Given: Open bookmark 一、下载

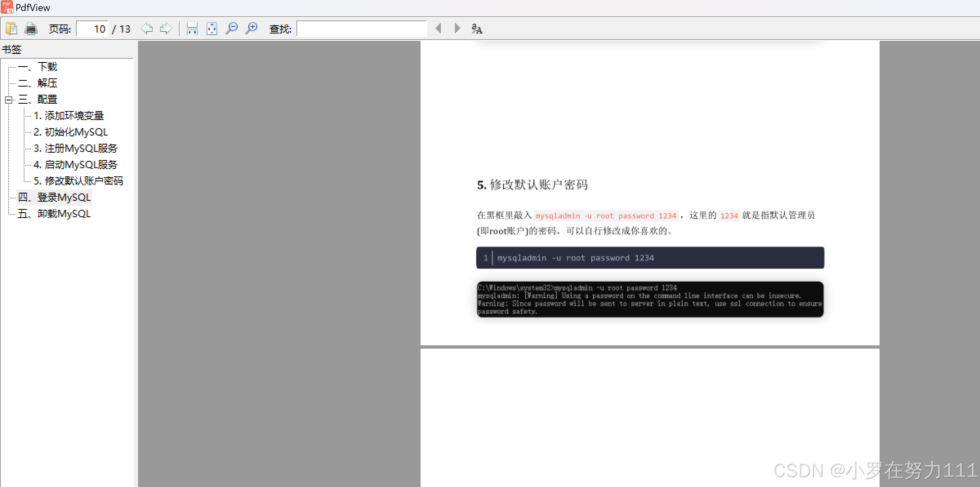Looking at the screenshot, I should 38,67.
